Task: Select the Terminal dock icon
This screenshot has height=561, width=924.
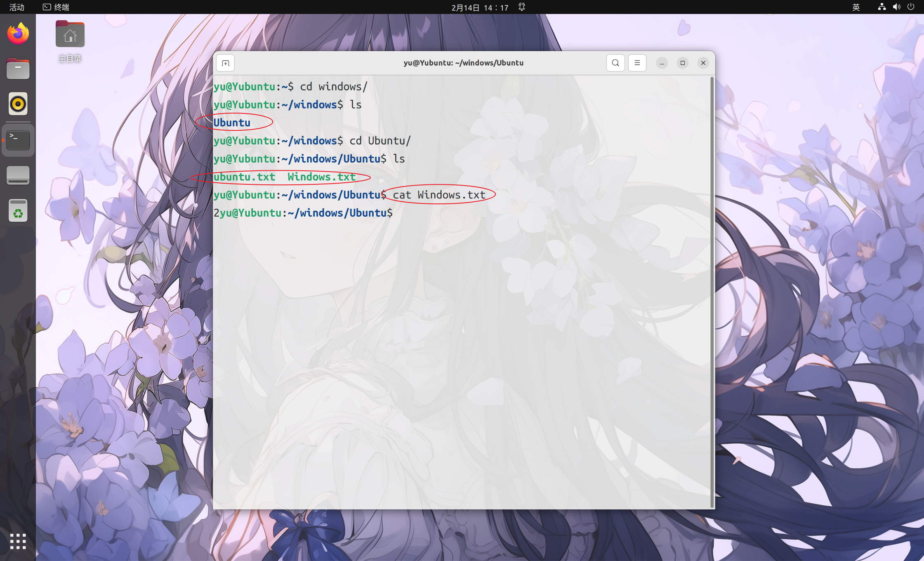Action: (18, 140)
